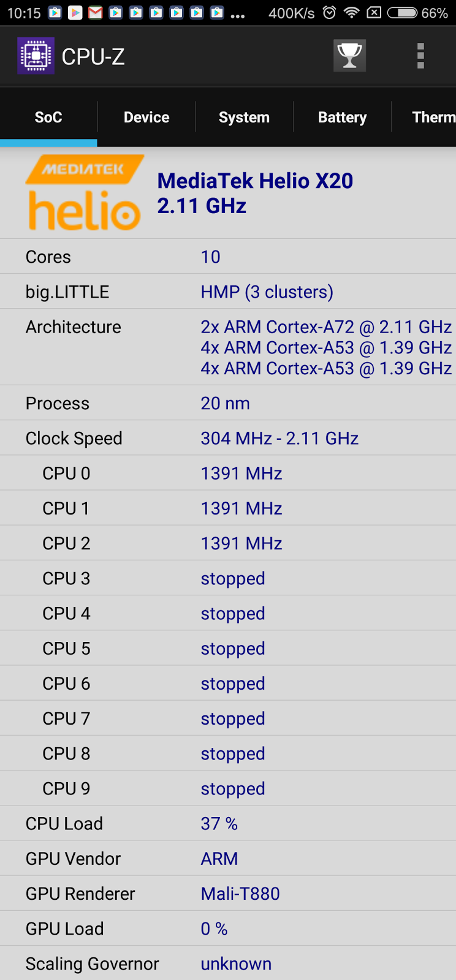Tap the CPU-Z app logo icon

[36, 56]
